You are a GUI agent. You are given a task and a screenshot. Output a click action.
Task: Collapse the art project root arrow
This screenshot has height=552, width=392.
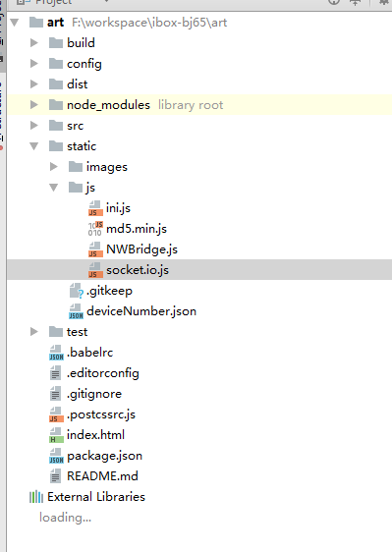[15, 23]
